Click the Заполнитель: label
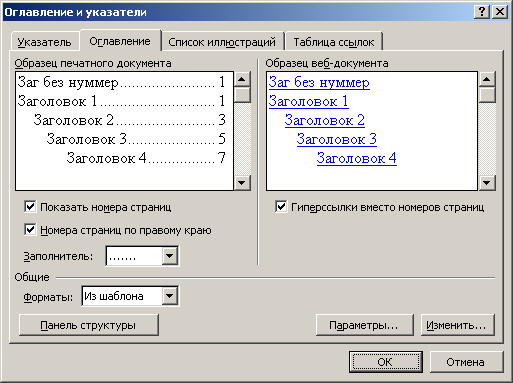 [x=58, y=256]
